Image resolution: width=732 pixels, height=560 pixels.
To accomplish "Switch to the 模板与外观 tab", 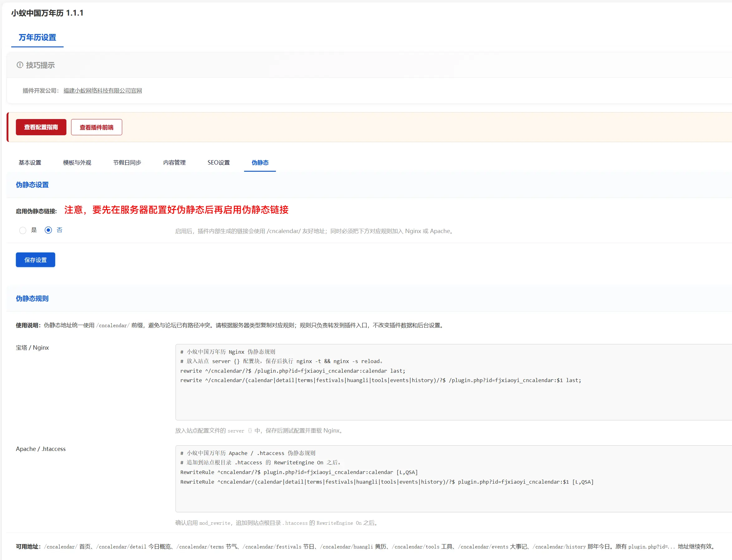I will pyautogui.click(x=77, y=163).
